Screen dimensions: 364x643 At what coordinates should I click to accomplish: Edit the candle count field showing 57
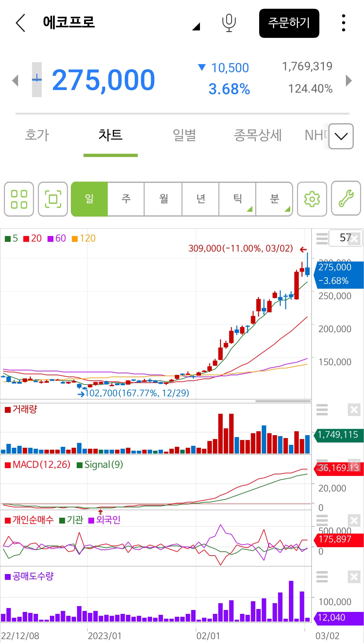click(x=345, y=238)
